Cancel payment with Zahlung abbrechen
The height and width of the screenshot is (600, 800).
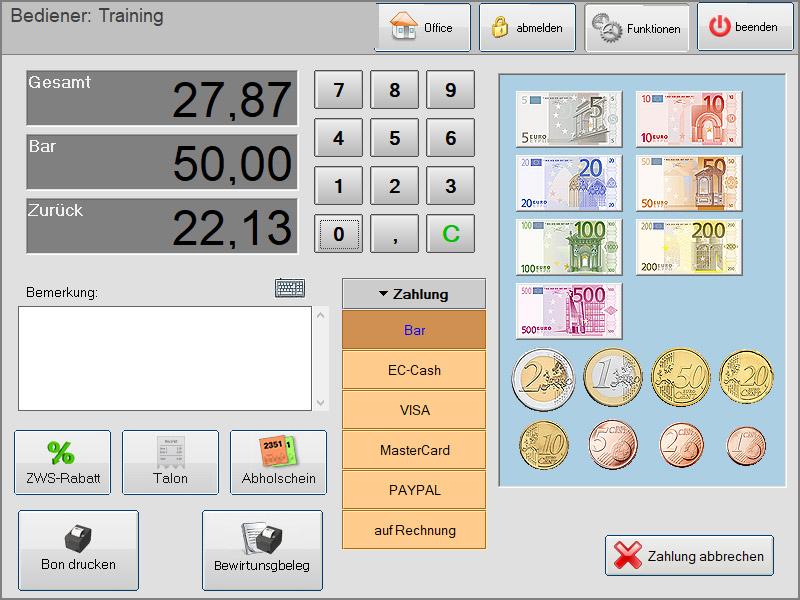tap(689, 556)
